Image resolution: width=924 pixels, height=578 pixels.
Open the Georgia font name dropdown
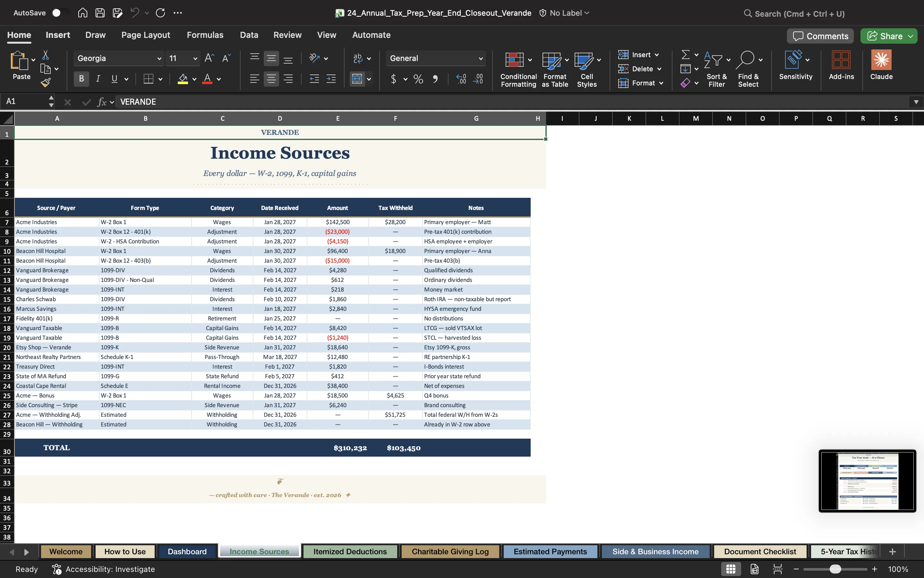coord(159,58)
